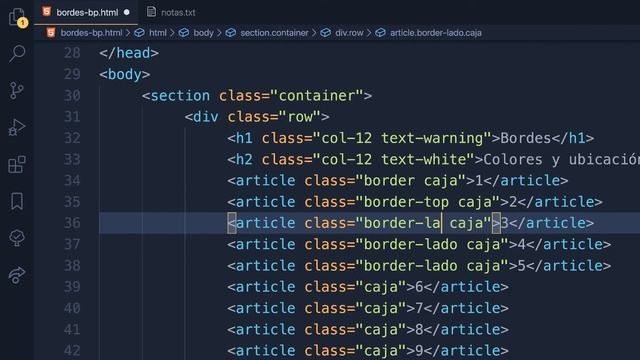Click the cube icon before div.row breadcrumb
This screenshot has width=640, height=360.
tap(325, 33)
